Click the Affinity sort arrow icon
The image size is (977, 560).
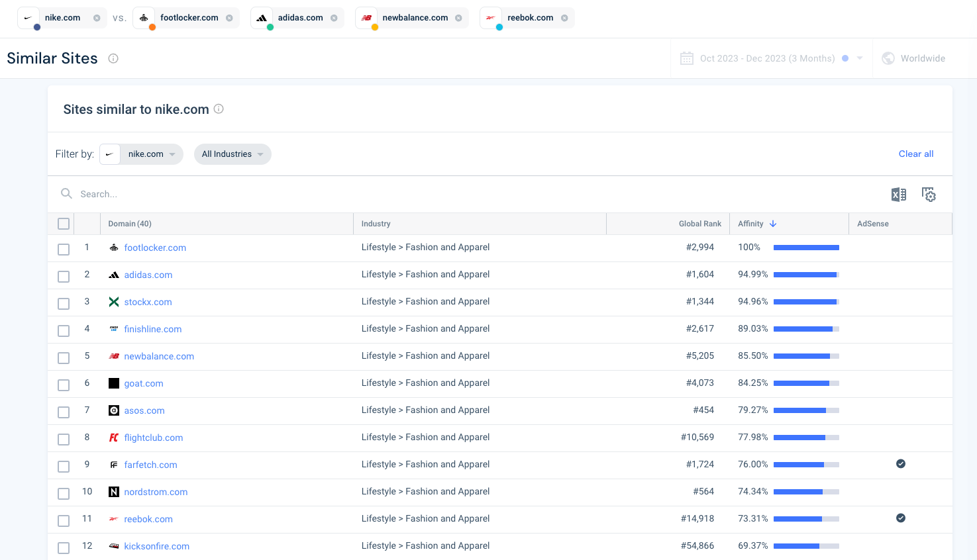[772, 223]
